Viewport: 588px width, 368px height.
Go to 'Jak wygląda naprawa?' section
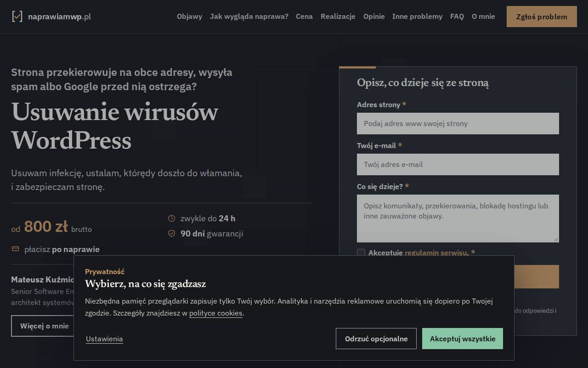point(249,17)
